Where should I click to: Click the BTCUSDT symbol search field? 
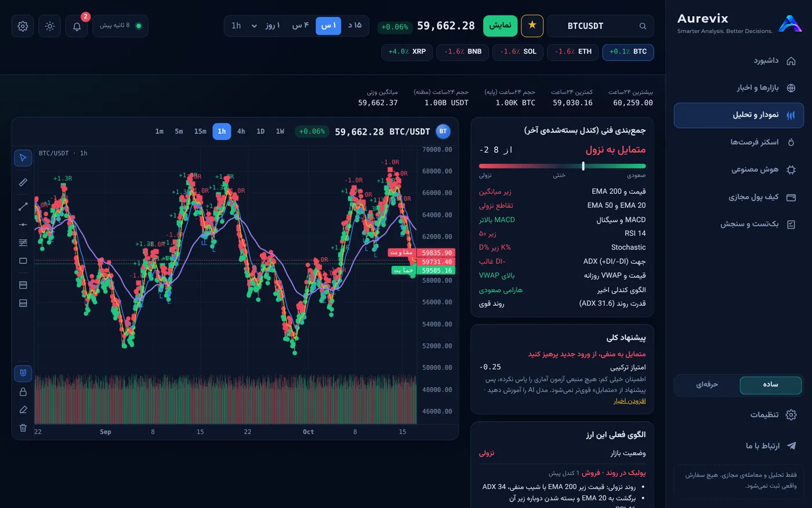600,26
